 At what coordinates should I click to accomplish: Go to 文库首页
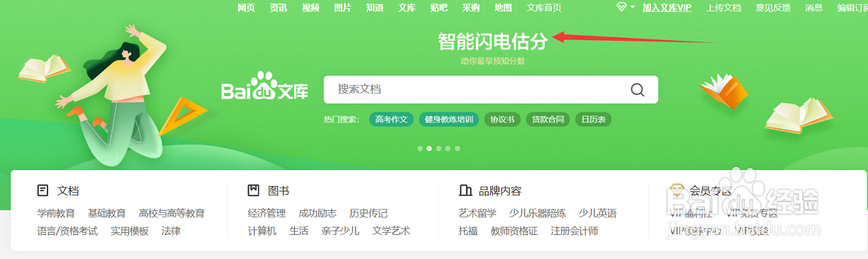(x=544, y=8)
